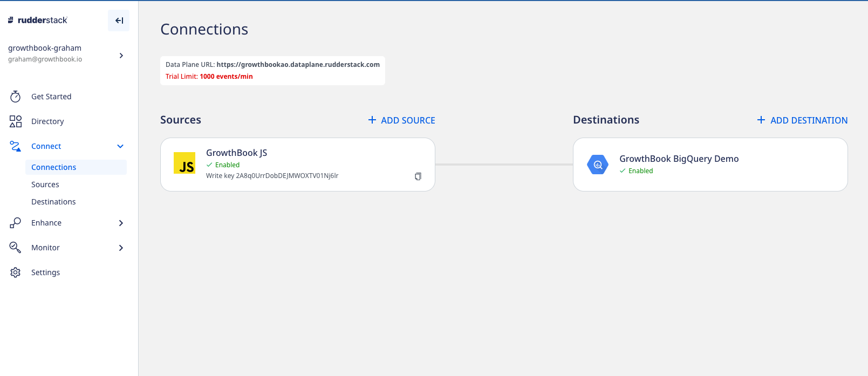Collapse the Connect menu chevron

[x=120, y=146]
